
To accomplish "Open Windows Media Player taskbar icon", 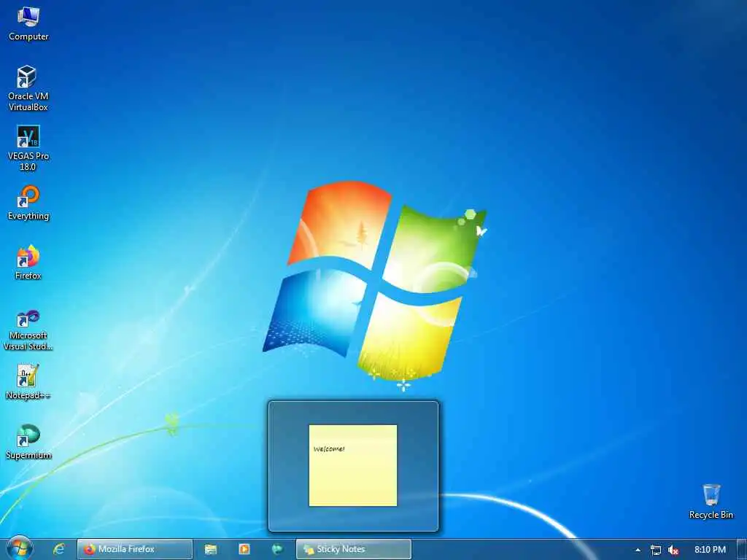I will coord(244,550).
